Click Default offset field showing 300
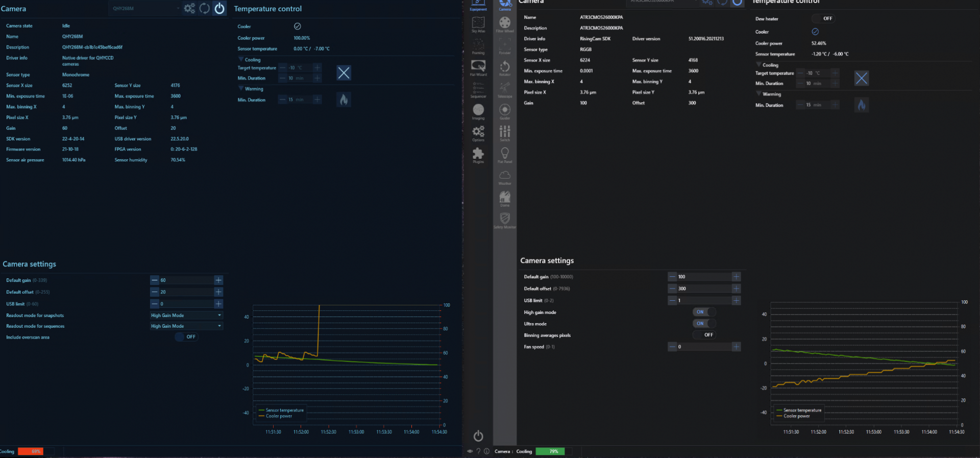Viewport: 980px width, 458px height. point(704,288)
